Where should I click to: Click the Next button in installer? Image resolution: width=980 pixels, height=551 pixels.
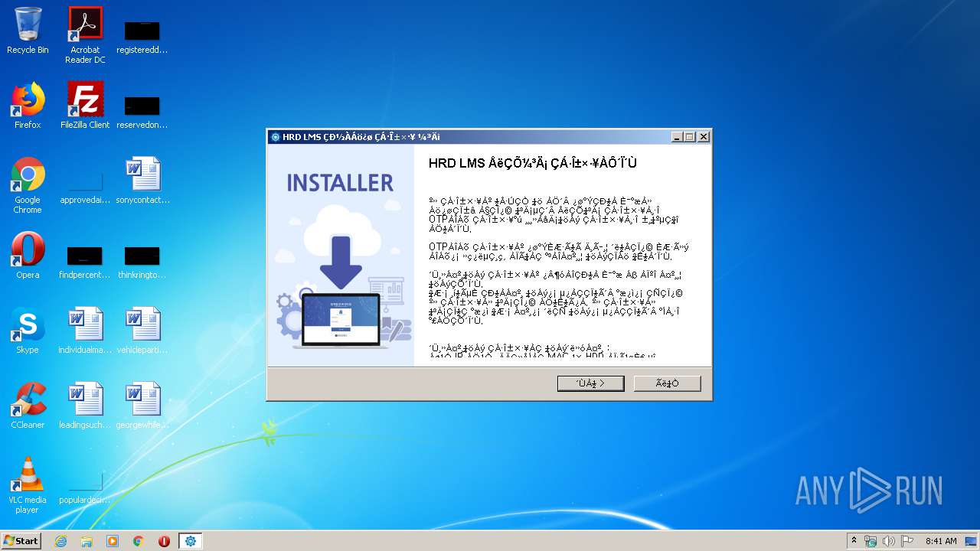click(590, 383)
